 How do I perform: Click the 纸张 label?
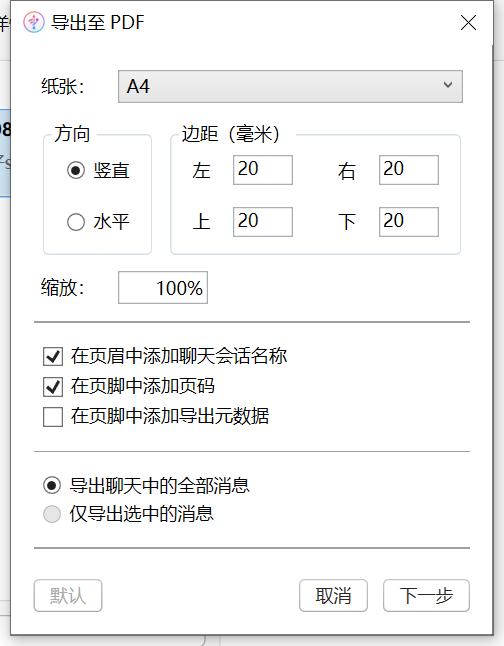click(x=62, y=87)
